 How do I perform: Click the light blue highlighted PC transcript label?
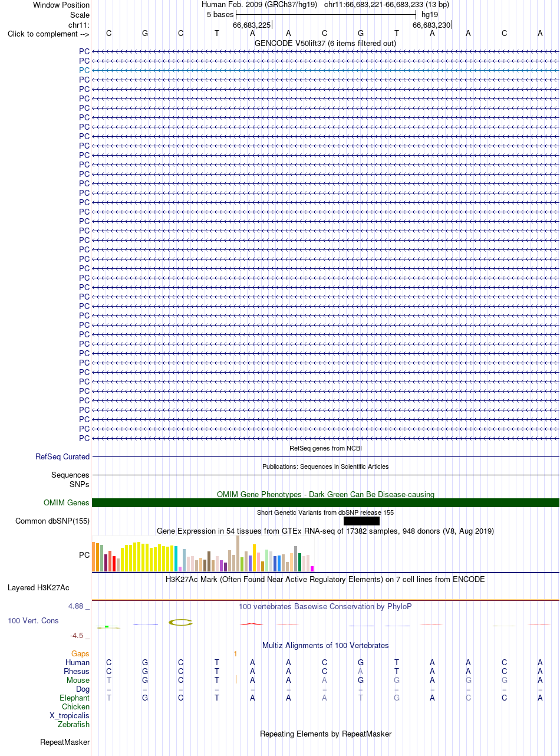click(x=84, y=70)
